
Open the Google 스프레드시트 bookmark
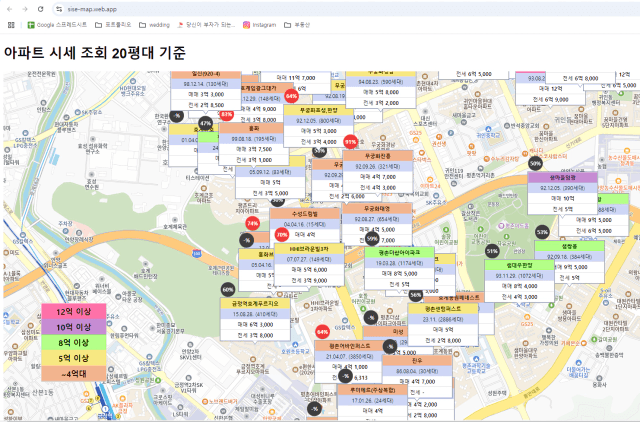coord(57,25)
